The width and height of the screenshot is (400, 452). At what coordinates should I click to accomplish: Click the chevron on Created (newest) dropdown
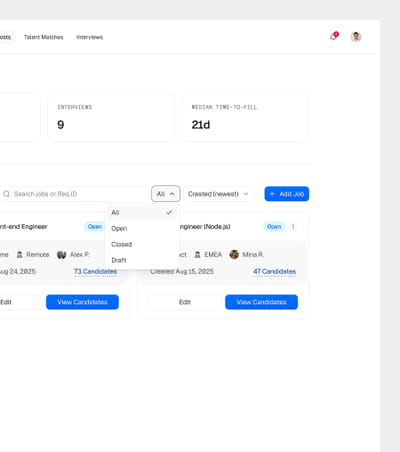tap(246, 194)
